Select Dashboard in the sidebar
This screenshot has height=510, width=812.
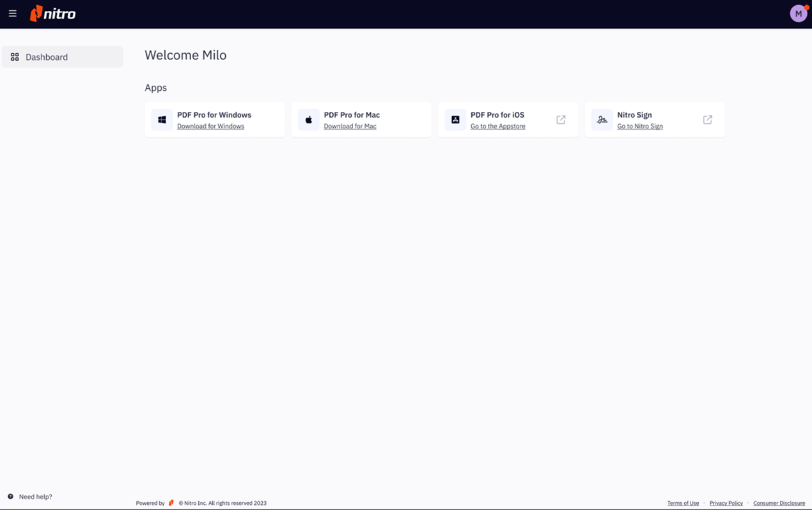(x=47, y=57)
